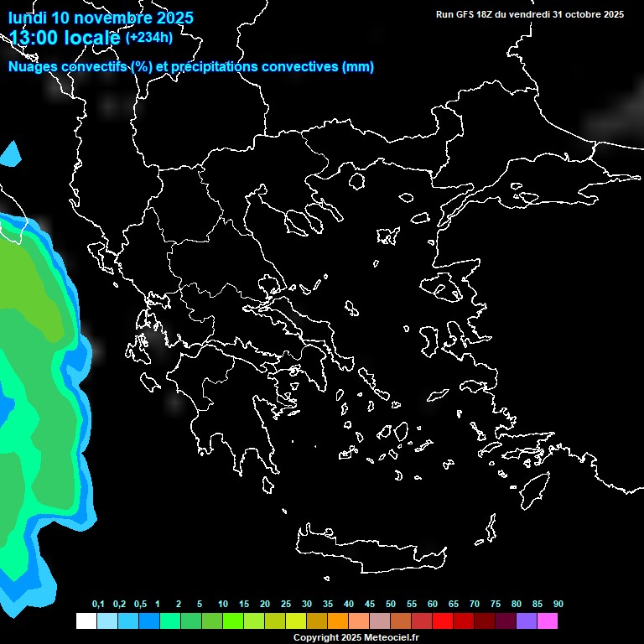Click the Run GFS 18Z header text
Image resolution: width=644 pixels, height=644 pixels.
(x=530, y=14)
